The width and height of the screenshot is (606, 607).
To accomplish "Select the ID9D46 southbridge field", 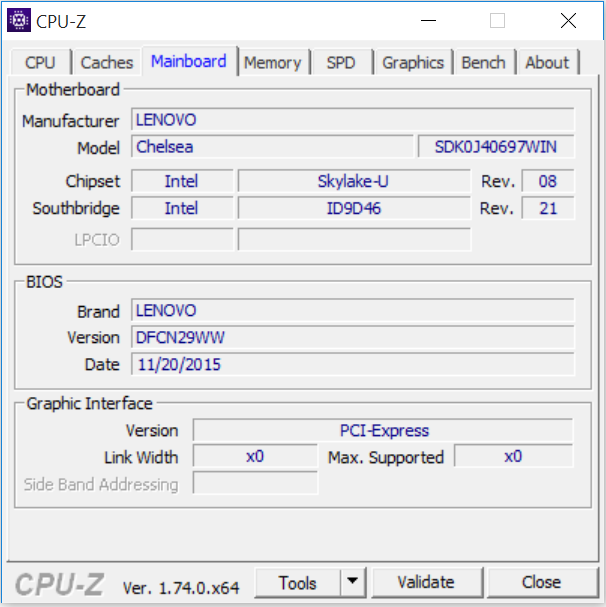I will tap(354, 208).
